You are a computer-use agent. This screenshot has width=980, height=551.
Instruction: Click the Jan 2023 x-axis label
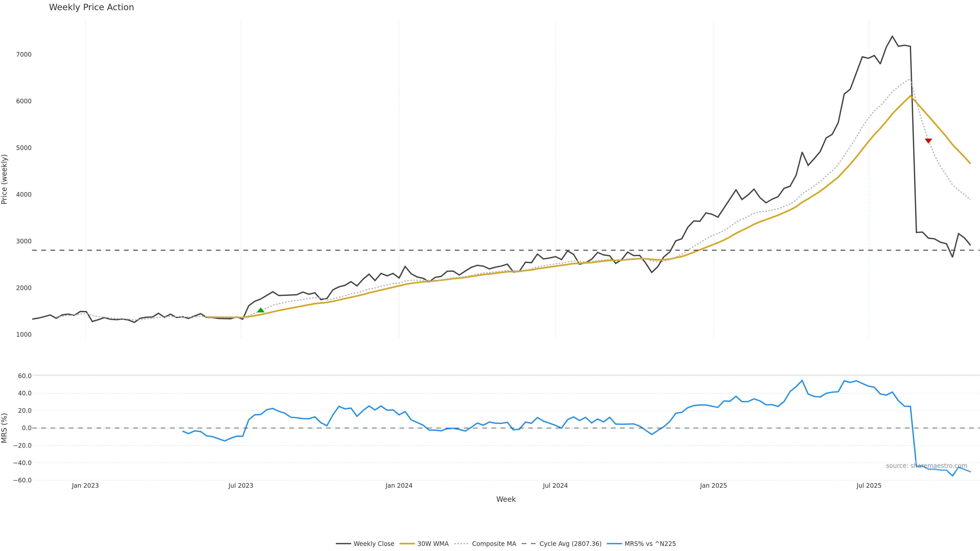(85, 486)
